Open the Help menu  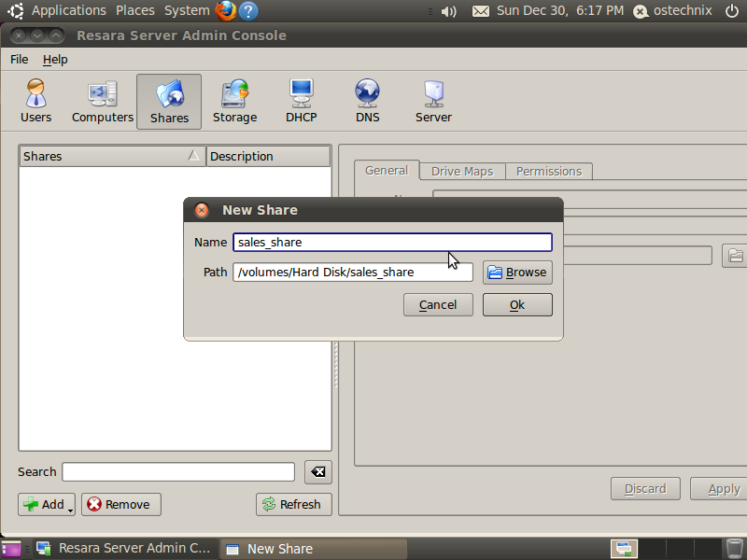[55, 60]
